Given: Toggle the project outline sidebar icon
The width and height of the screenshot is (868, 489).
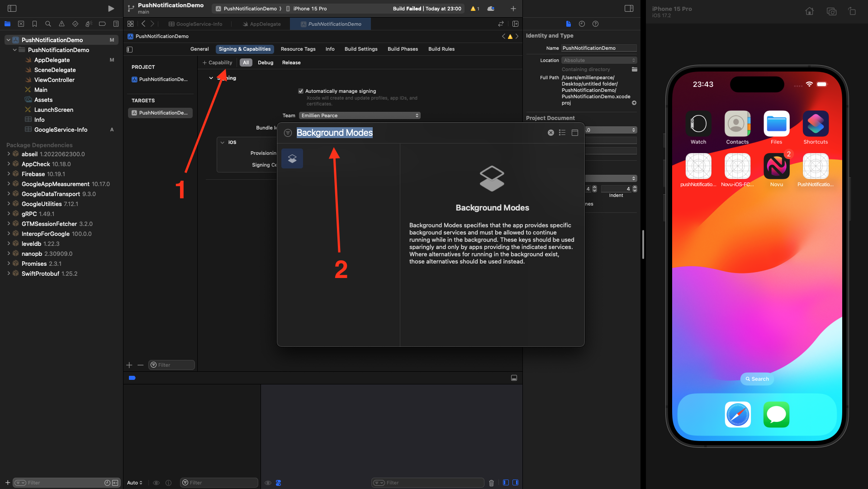Looking at the screenshot, I should (x=130, y=49).
